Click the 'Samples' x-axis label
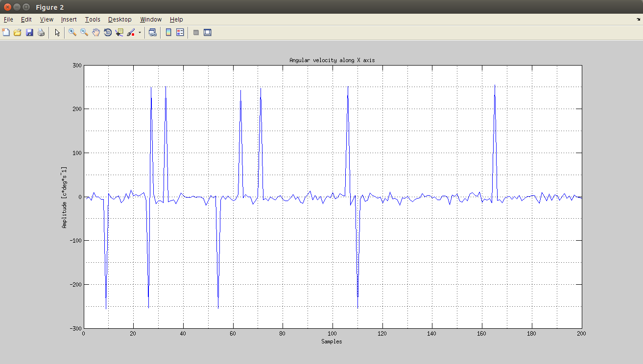Screen dimensions: 643x364 (x=332, y=341)
